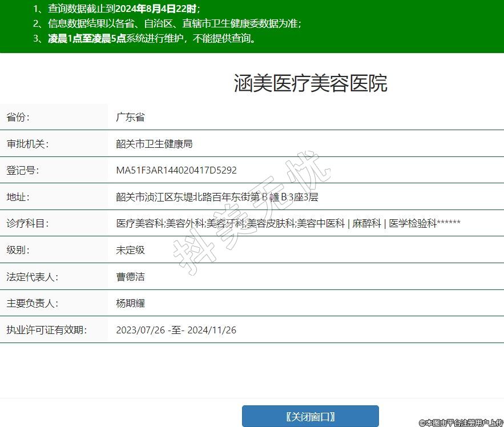
Task: Click the 省份 row label
Action: click(18, 118)
